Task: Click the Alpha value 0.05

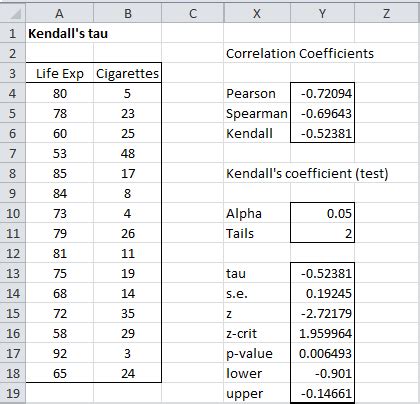Action: tap(322, 213)
